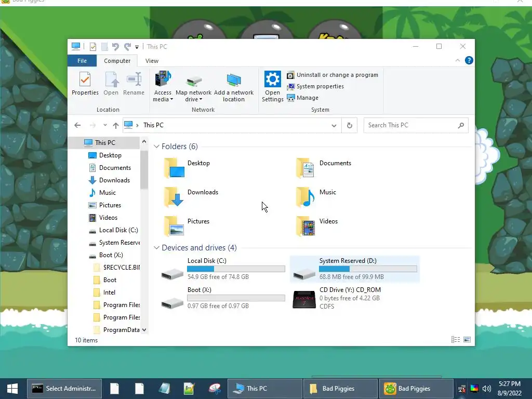Go back with the Back arrow
The width and height of the screenshot is (532, 399).
77,125
